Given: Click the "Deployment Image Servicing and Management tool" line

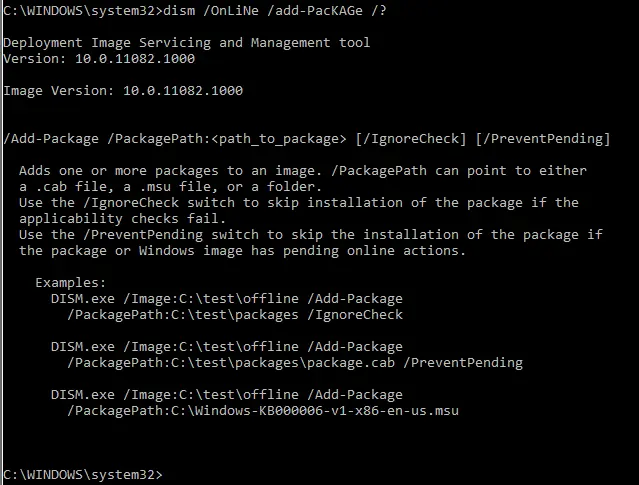Looking at the screenshot, I should coord(187,43).
